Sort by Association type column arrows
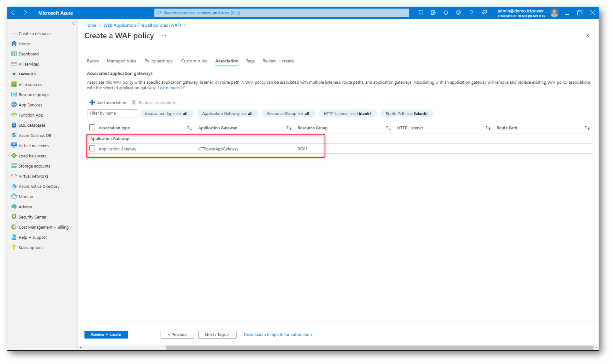This screenshot has width=612, height=364. pos(190,128)
